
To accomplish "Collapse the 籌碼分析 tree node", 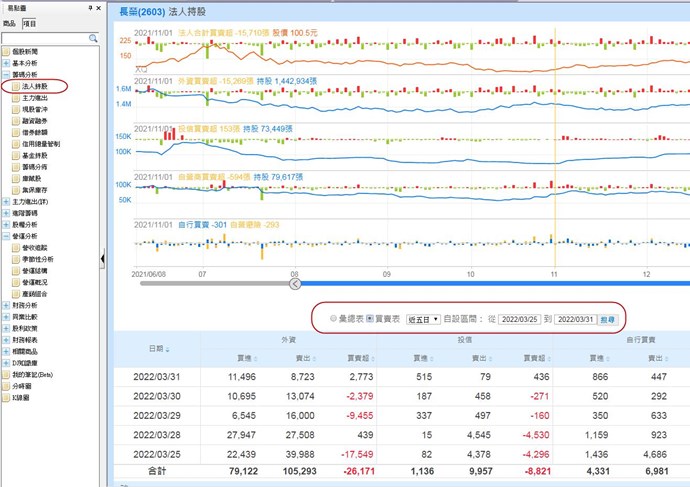I will click(6, 75).
